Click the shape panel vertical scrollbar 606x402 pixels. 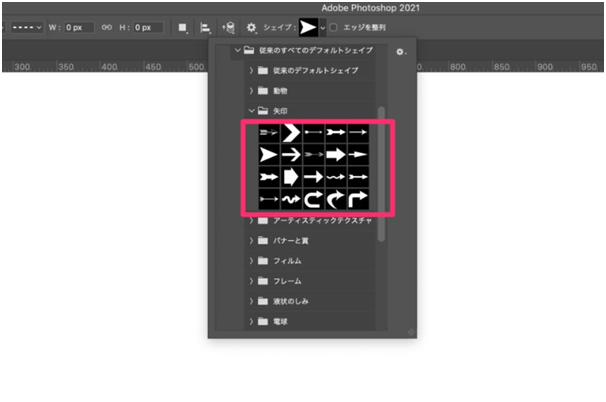point(380,170)
